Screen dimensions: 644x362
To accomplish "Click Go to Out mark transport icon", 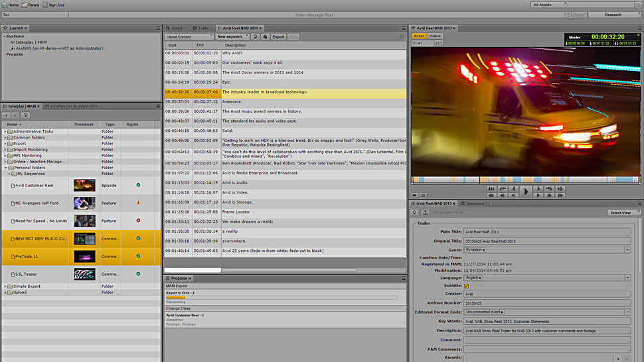I will (x=549, y=188).
